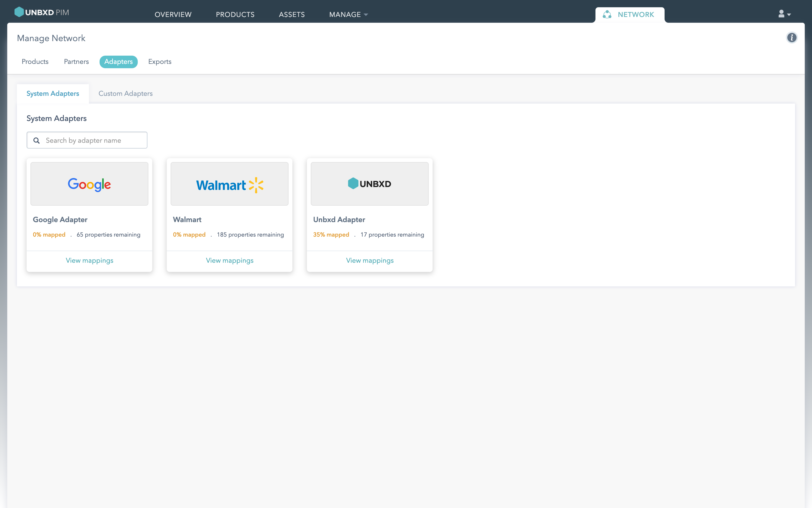812x508 pixels.
Task: Select the Adapters pill tab
Action: [x=118, y=61]
